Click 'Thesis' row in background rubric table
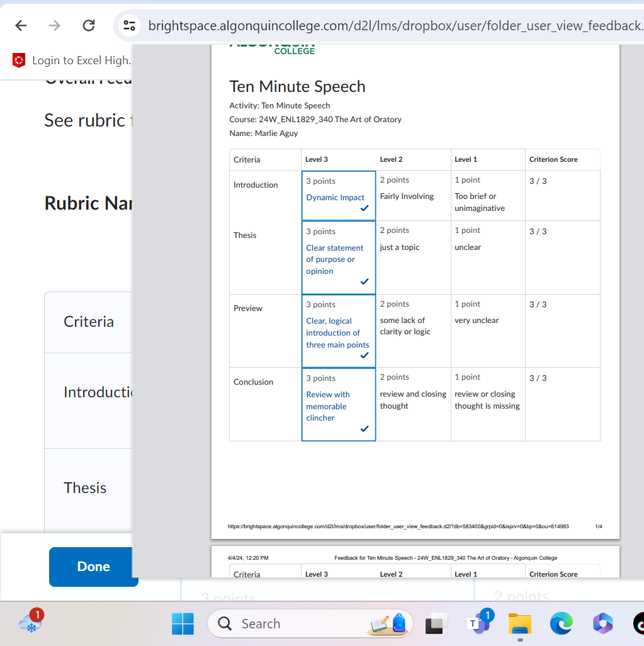 (x=85, y=488)
